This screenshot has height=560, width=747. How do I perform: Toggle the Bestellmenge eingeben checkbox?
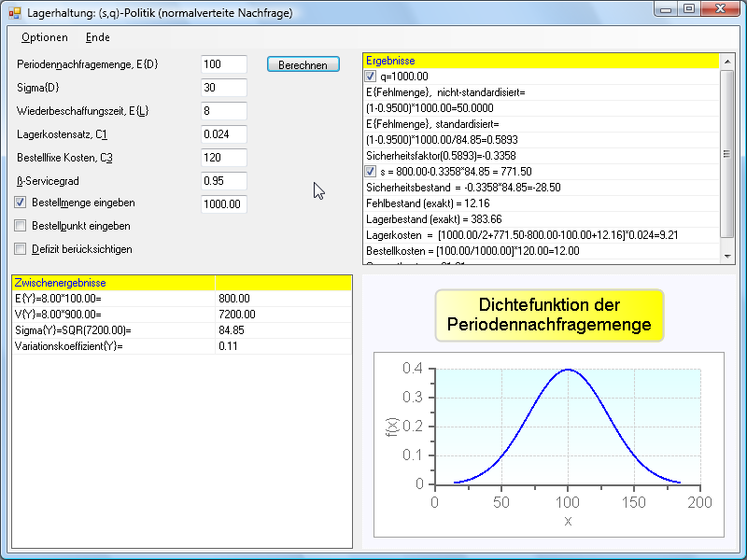point(21,203)
